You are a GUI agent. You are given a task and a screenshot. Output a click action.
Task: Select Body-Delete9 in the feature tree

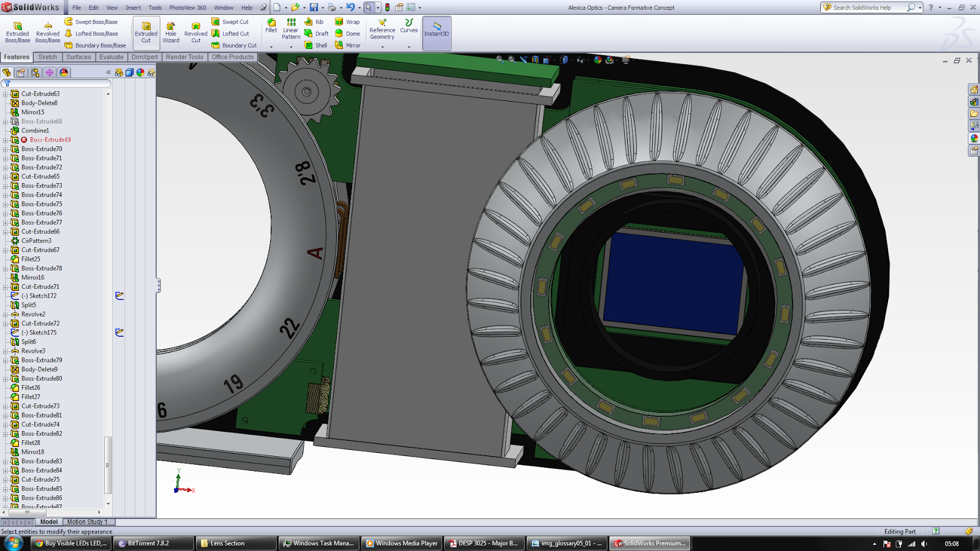pyautogui.click(x=39, y=369)
